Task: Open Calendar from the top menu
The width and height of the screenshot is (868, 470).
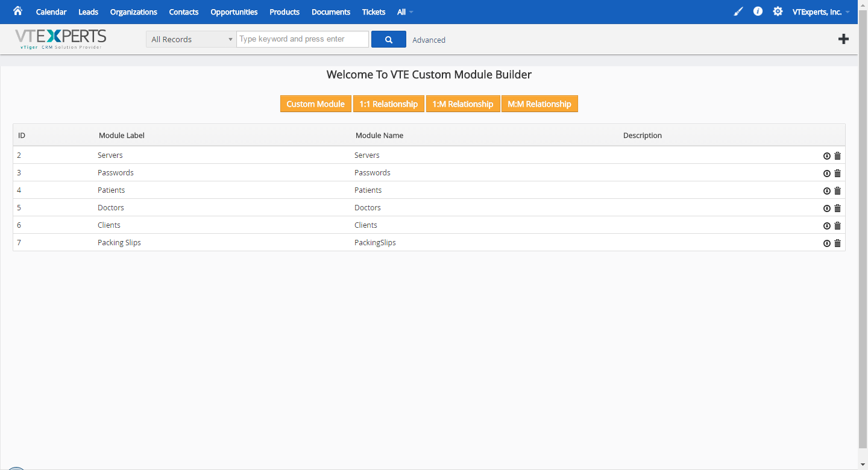Action: [x=51, y=12]
